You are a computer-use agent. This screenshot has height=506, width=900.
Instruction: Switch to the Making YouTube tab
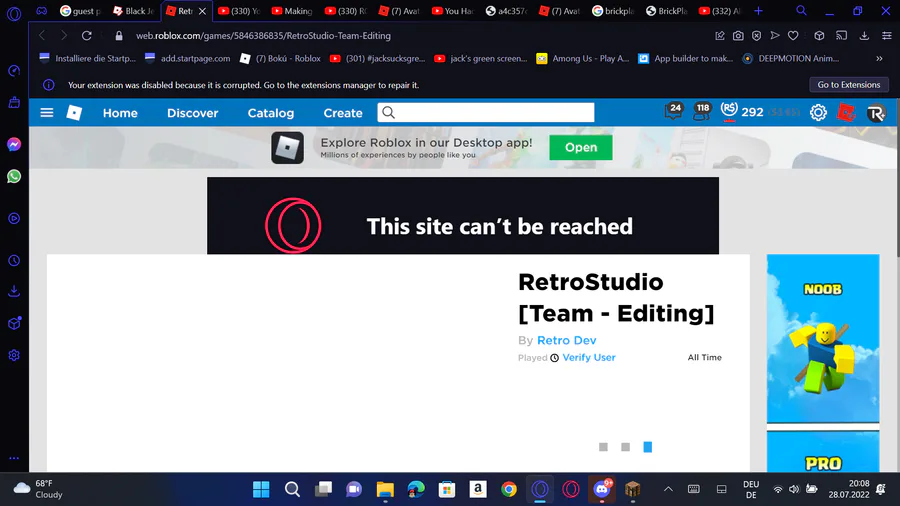[x=292, y=11]
